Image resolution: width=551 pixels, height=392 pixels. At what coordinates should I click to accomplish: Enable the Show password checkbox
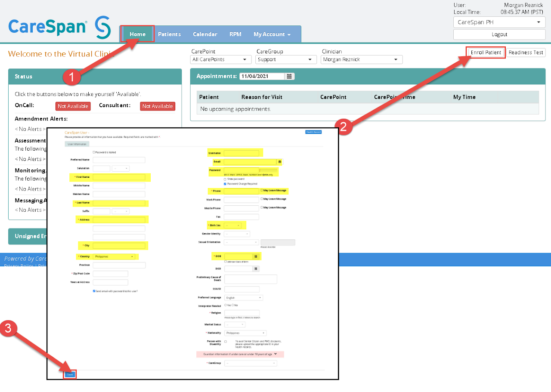click(x=225, y=179)
